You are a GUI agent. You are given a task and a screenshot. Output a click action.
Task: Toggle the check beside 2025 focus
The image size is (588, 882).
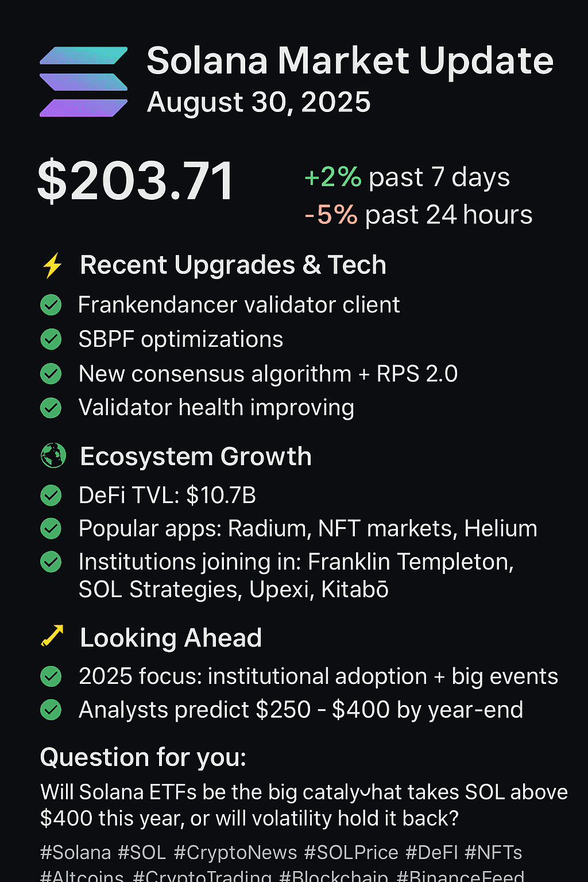tap(51, 676)
